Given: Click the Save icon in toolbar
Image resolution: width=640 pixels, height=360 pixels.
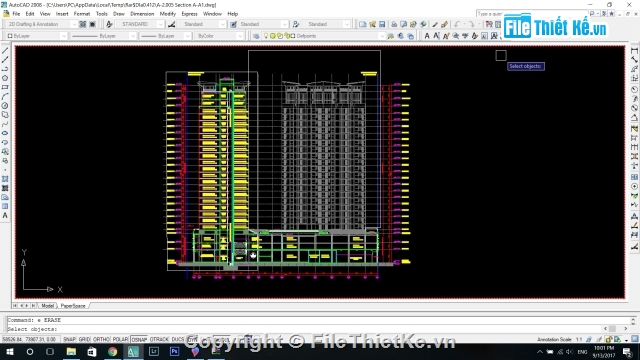Looking at the screenshot, I should [x=382, y=24].
